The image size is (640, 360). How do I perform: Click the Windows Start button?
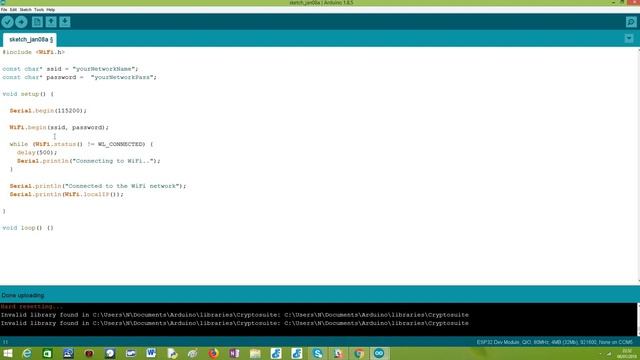[x=8, y=353]
